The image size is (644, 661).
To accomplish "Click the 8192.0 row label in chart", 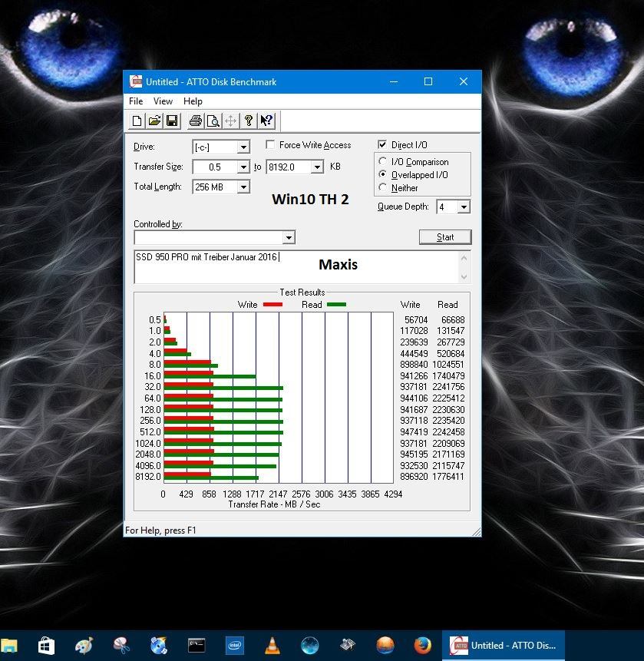I will [148, 476].
